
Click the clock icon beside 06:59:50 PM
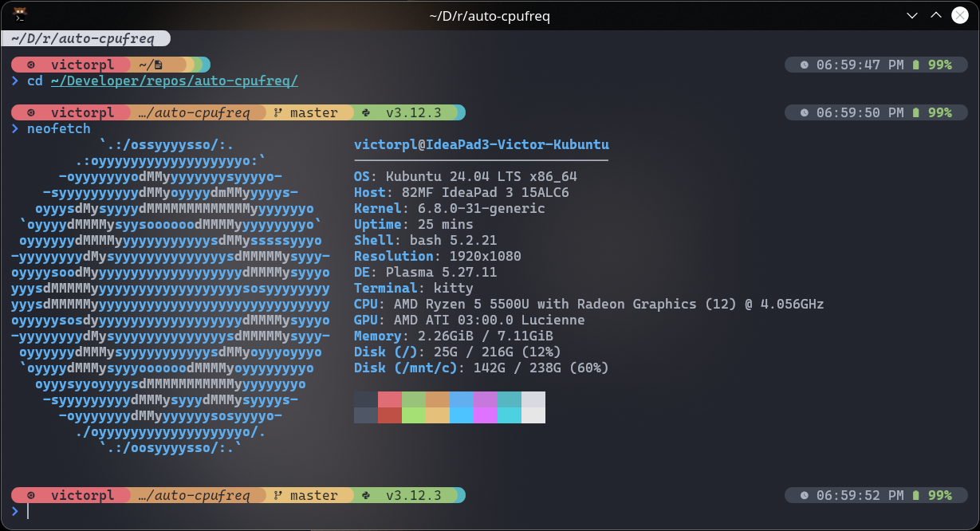click(x=804, y=112)
